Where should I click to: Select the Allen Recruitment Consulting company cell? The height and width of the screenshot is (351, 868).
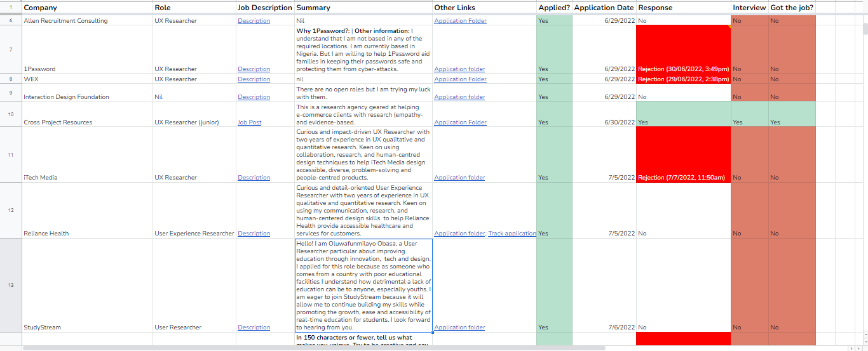point(87,20)
